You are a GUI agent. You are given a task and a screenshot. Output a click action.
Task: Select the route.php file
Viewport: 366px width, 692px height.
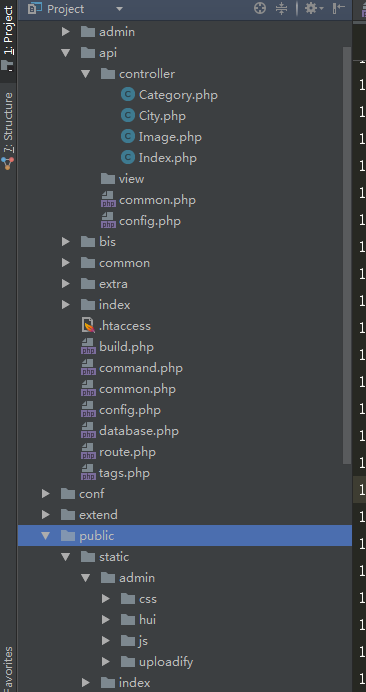(119, 452)
